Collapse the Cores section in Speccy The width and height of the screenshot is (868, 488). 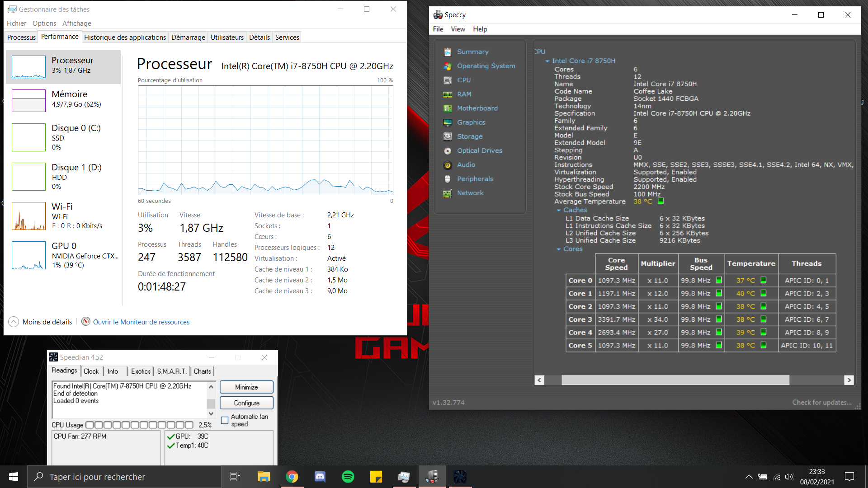pyautogui.click(x=559, y=249)
